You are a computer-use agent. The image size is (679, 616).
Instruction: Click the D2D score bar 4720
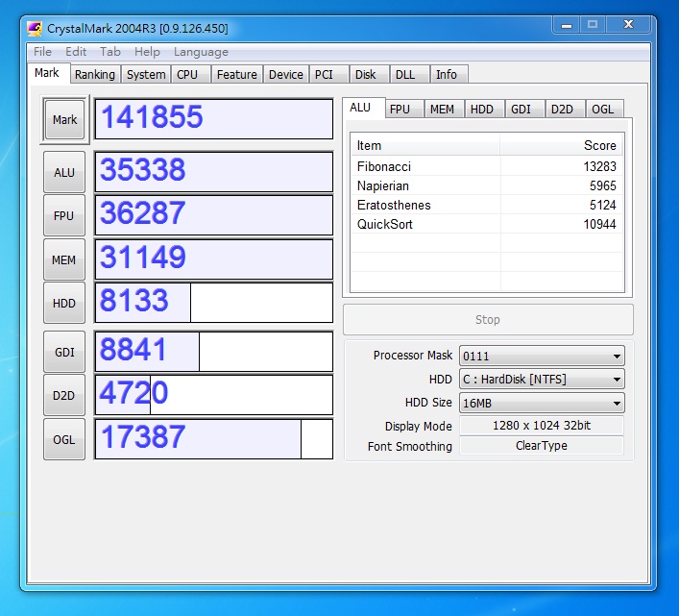[214, 395]
